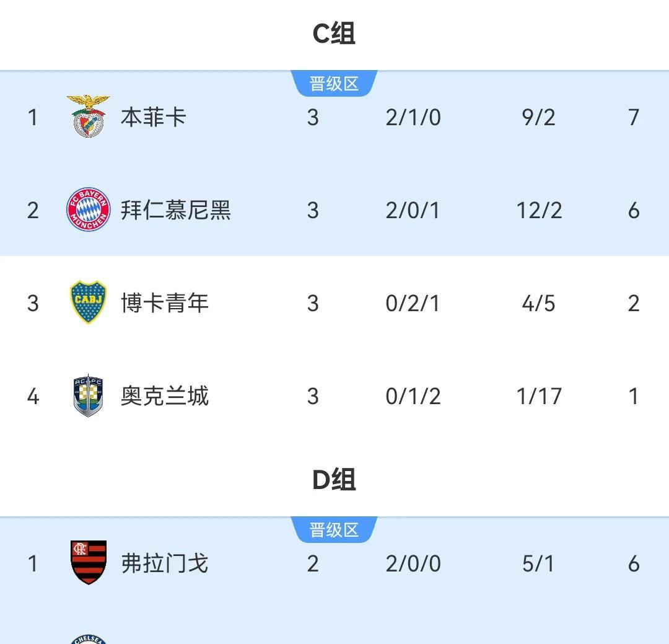Tap the 晋级区 badge in group C

pos(334,83)
